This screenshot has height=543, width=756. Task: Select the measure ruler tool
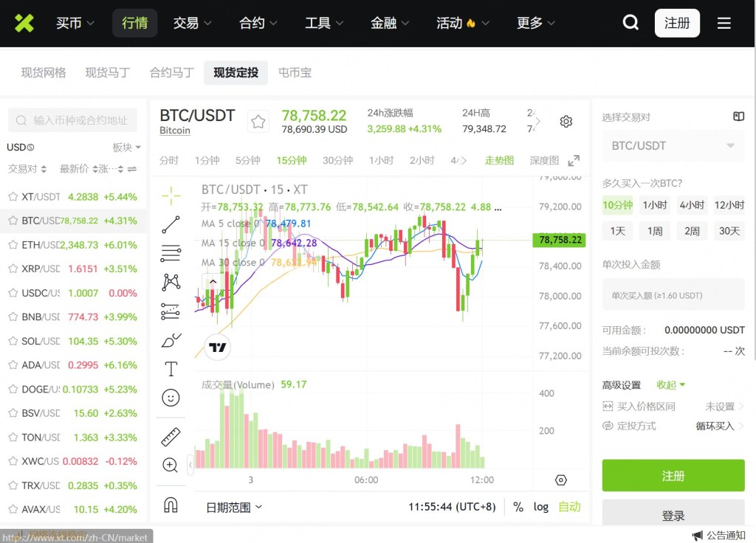click(x=171, y=436)
